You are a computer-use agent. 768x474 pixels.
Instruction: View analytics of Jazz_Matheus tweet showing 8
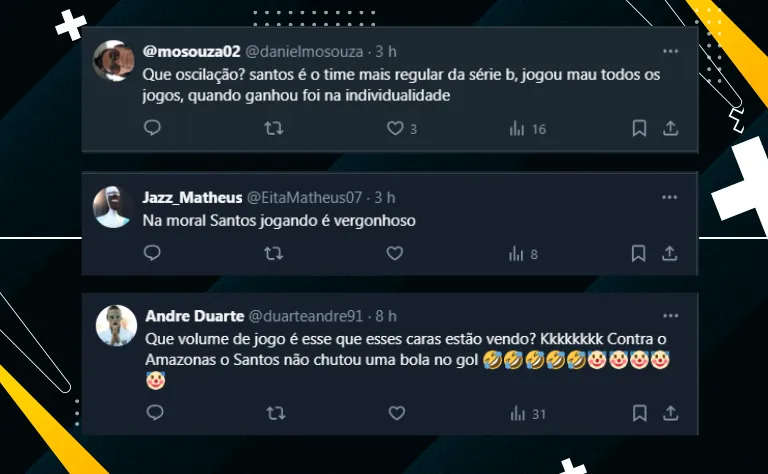517,254
